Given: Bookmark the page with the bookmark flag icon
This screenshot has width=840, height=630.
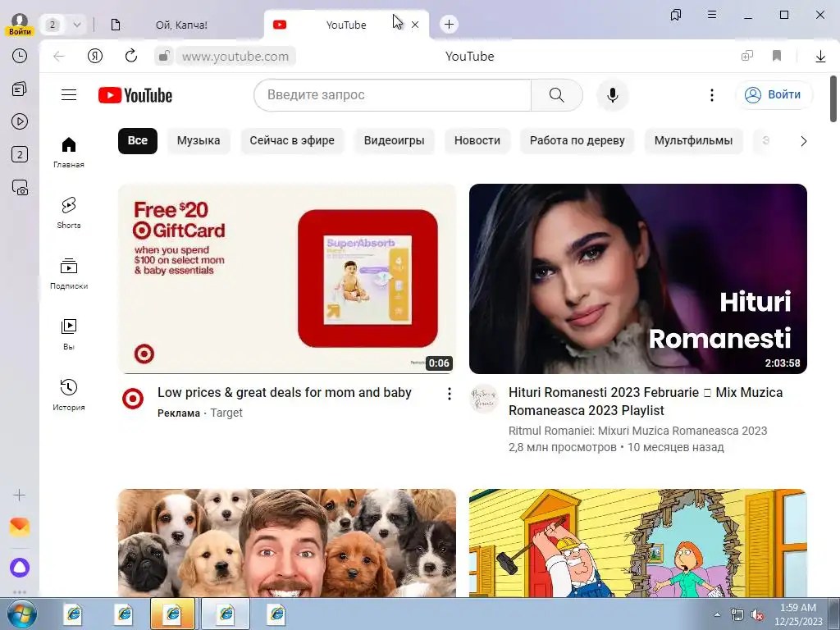Looking at the screenshot, I should click(777, 57).
